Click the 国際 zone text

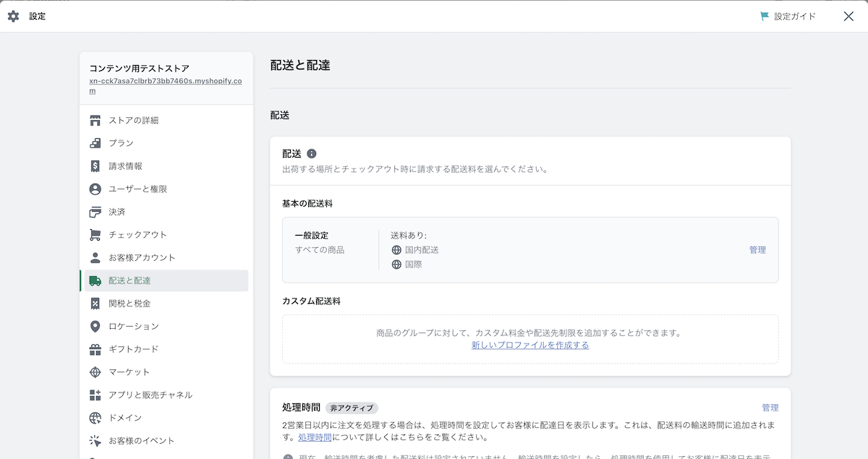(414, 265)
